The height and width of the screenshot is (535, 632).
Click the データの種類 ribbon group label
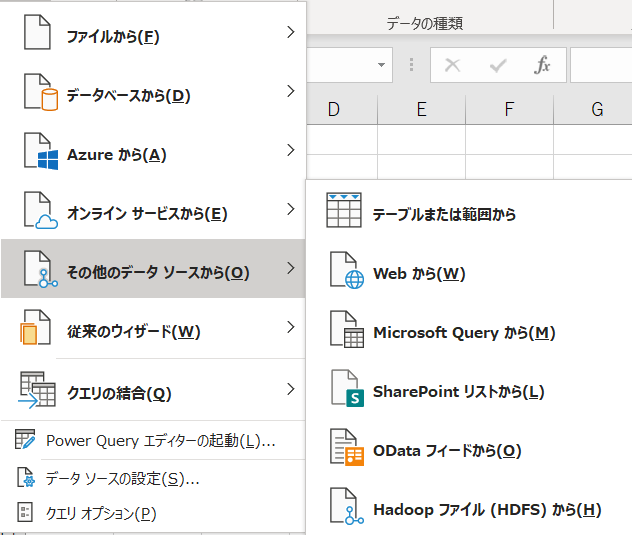tap(424, 24)
